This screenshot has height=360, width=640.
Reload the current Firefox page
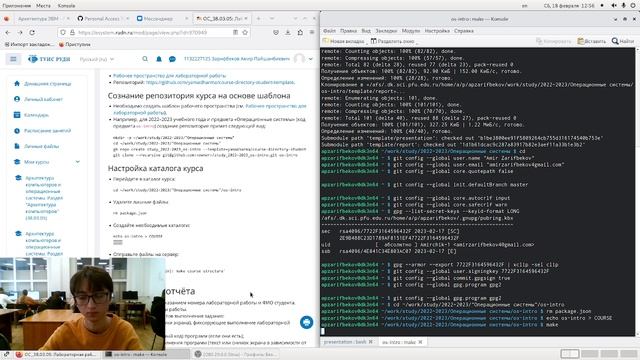[x=32, y=32]
